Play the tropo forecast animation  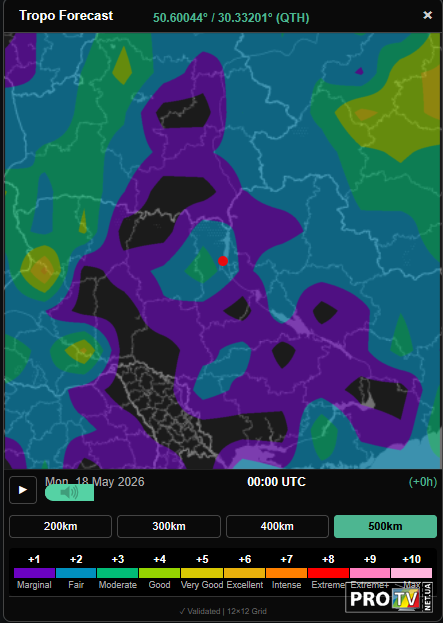tap(23, 490)
